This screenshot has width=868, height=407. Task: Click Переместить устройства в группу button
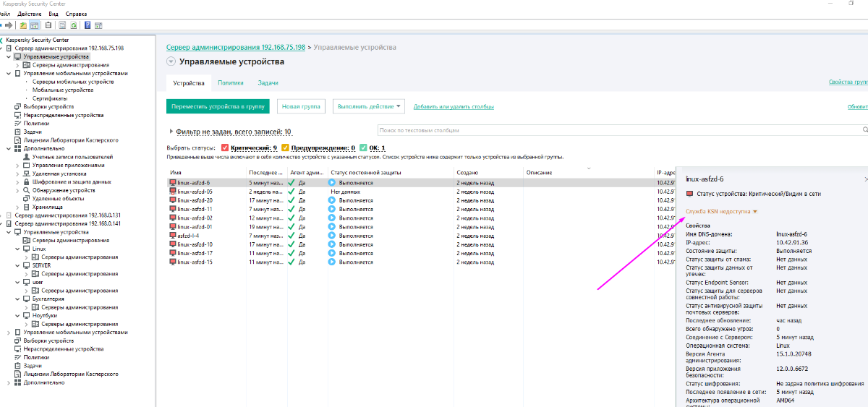coord(218,106)
